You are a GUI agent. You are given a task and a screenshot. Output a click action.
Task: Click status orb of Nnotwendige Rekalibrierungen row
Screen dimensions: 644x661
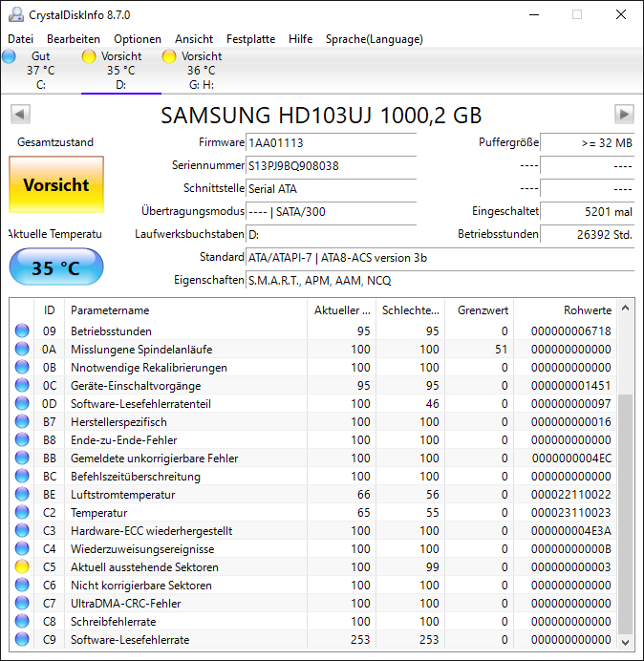tap(22, 367)
